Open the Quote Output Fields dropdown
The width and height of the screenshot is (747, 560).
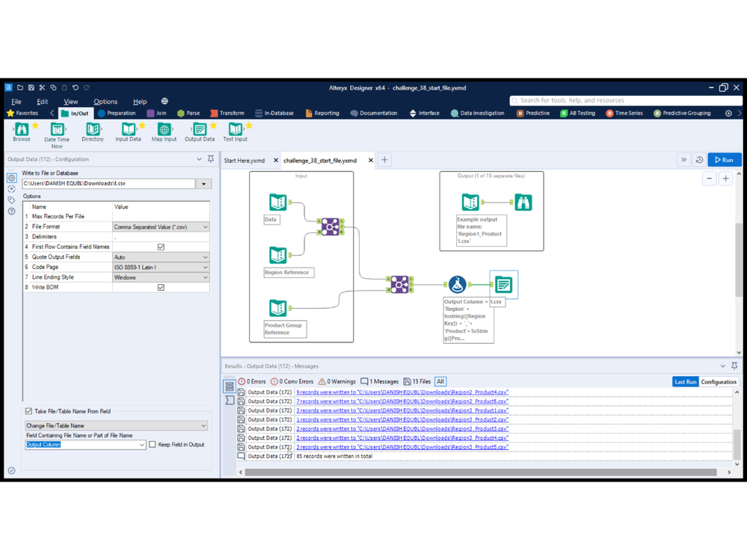pos(161,256)
